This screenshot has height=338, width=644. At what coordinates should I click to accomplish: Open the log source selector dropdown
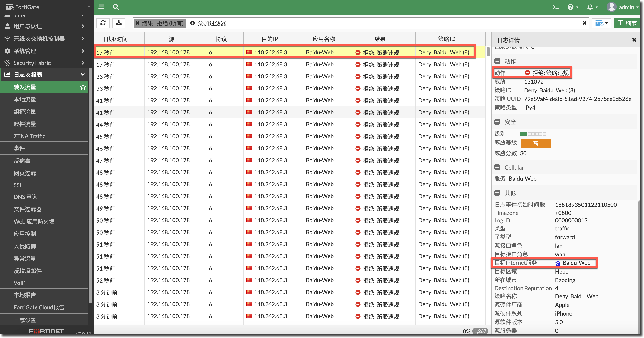pos(602,23)
